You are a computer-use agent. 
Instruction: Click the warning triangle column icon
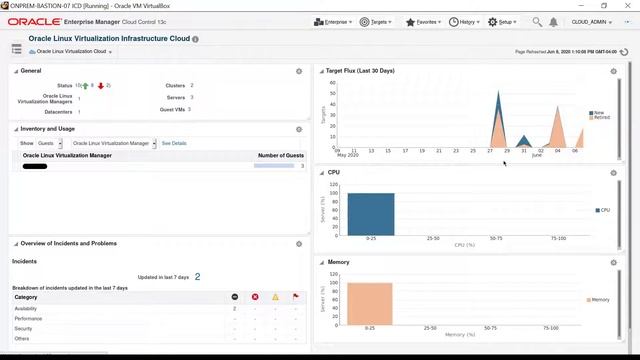[x=276, y=297]
